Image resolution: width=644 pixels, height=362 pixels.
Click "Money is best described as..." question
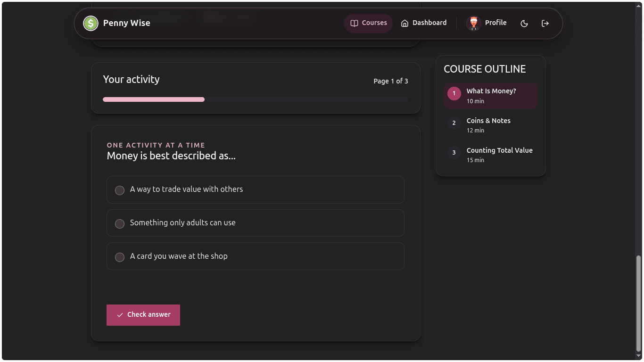point(171,156)
